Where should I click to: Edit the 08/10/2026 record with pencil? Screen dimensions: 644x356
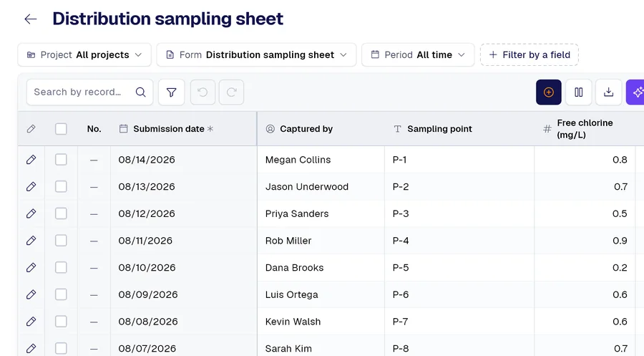coord(31,268)
